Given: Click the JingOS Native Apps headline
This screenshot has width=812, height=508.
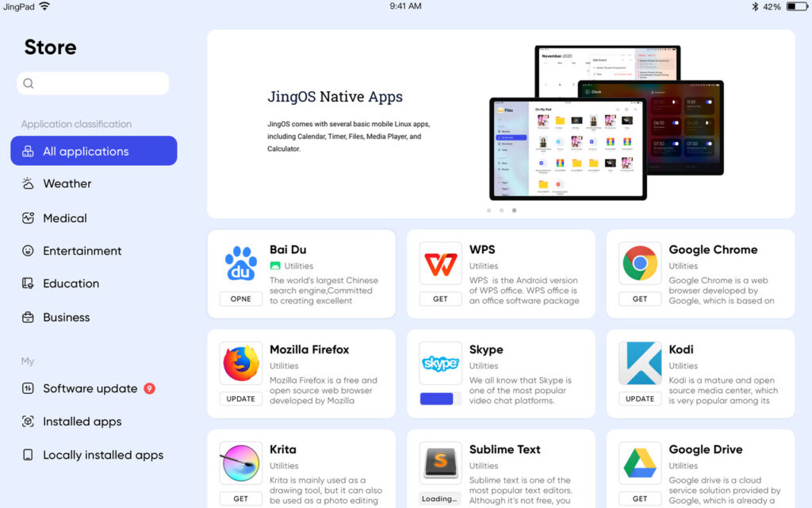Looking at the screenshot, I should click(x=335, y=97).
